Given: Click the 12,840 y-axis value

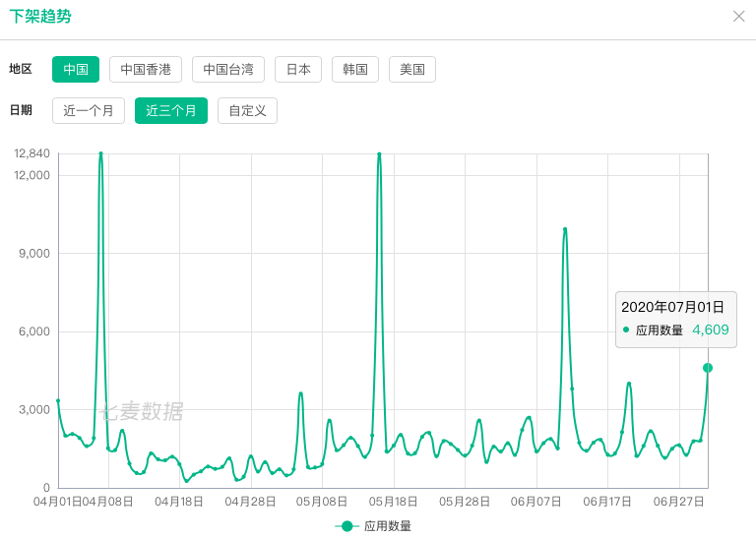Looking at the screenshot, I should pyautogui.click(x=31, y=153).
